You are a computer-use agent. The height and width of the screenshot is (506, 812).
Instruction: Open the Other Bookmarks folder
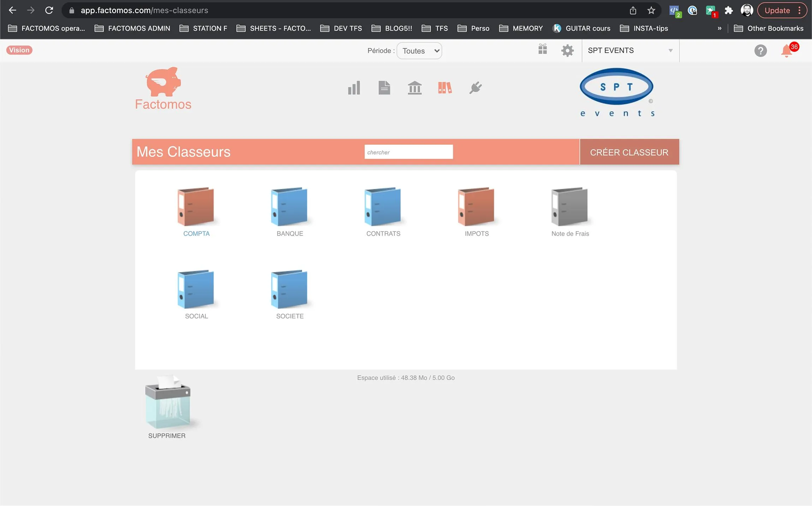(x=769, y=28)
